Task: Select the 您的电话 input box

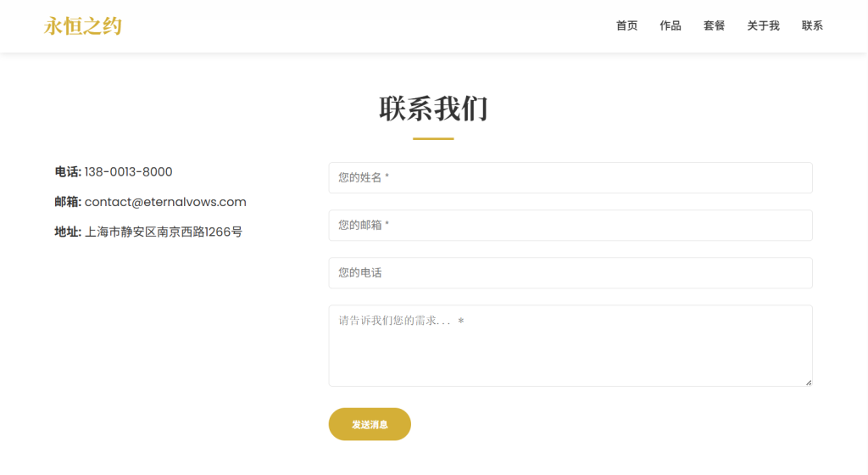Action: point(570,273)
